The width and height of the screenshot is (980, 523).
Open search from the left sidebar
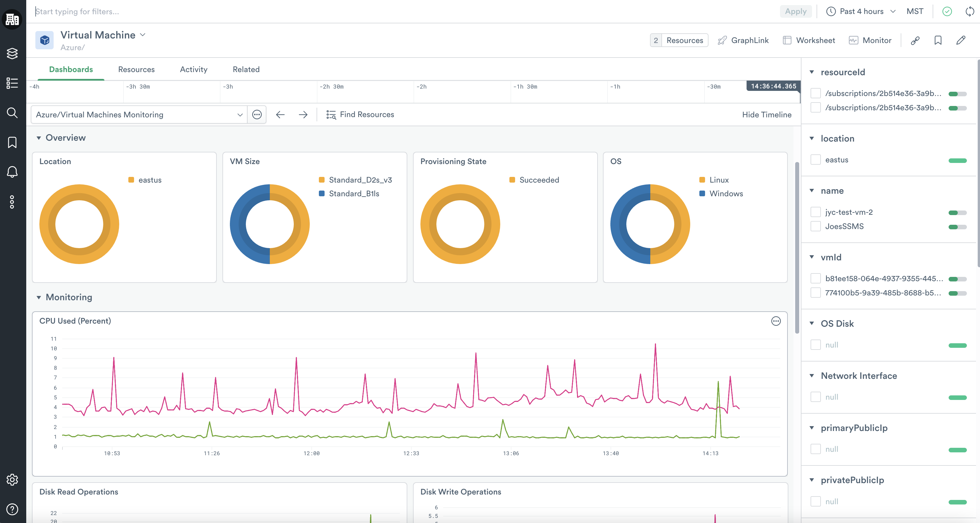(x=12, y=113)
